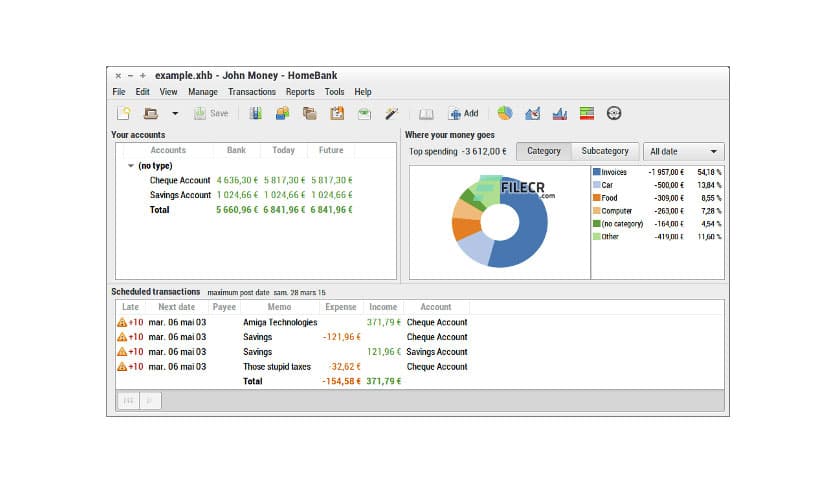Open the Payees manager icon
Screen dimensions: 836x484
[283, 113]
